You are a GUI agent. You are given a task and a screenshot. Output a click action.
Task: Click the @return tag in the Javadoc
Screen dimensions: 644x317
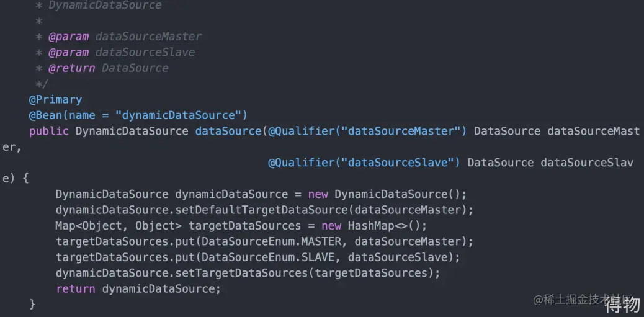[71, 68]
